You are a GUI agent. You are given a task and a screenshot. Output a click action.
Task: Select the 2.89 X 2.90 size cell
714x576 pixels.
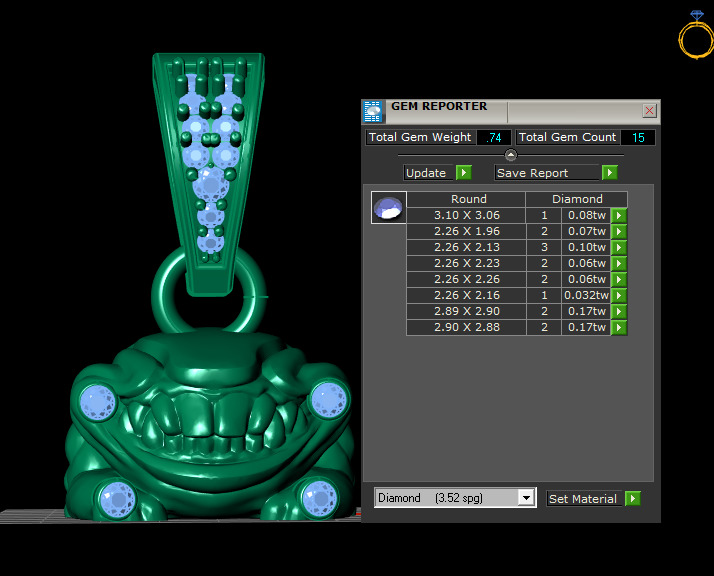pyautogui.click(x=466, y=311)
